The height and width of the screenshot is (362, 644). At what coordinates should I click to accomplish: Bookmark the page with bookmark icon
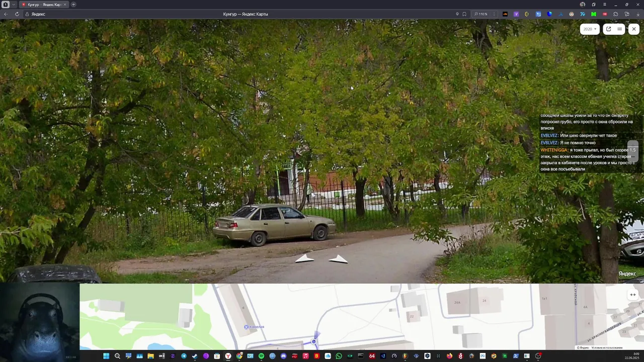click(x=464, y=14)
